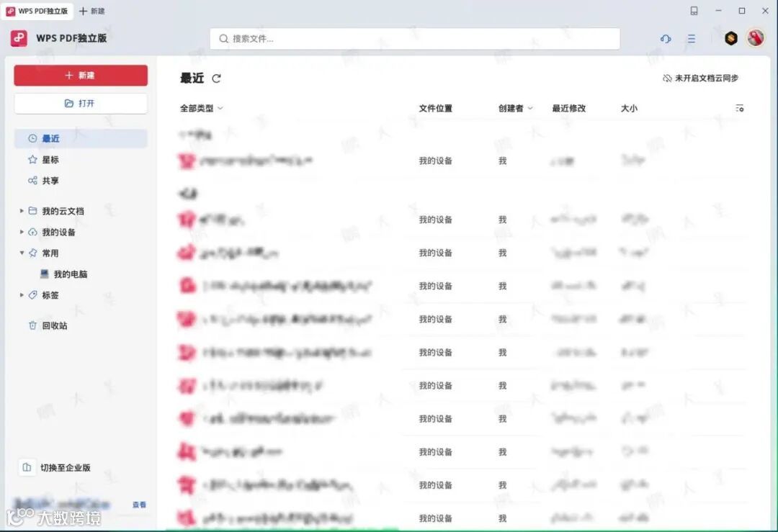Expand the 标签 tree arrow
Viewport: 778px width, 532px height.
pos(22,294)
